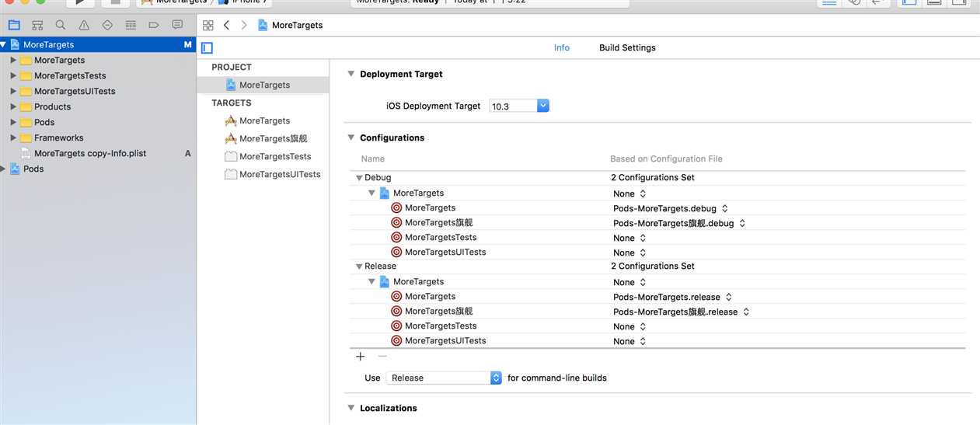The image size is (980, 425).
Task: Expand the MoreTargets folder in navigator
Action: coord(13,60)
